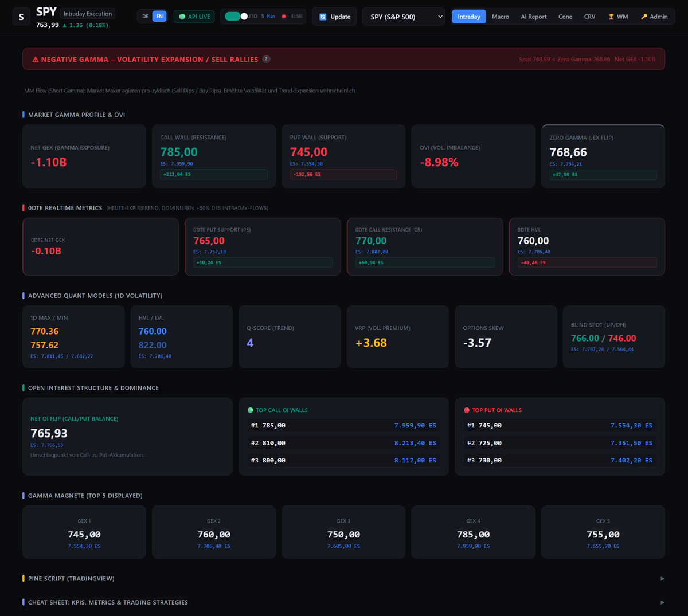Click the Call Wall value 785,00
This screenshot has height=616, width=688.
click(179, 152)
